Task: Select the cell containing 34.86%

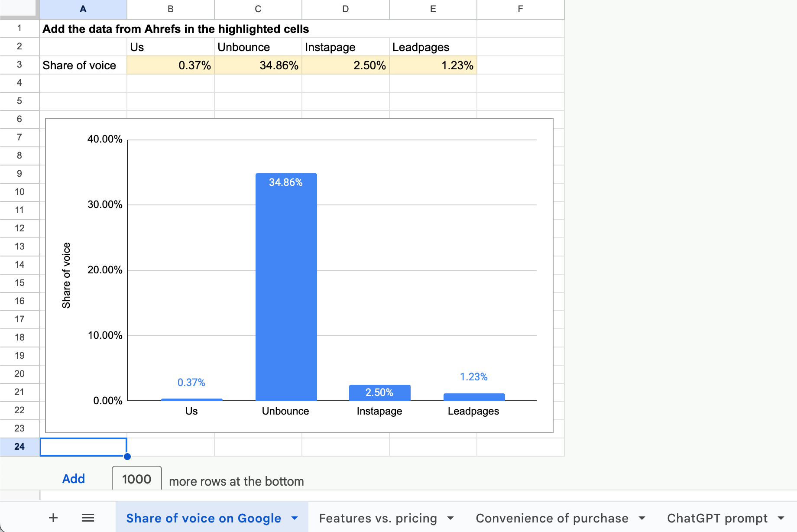Action: click(258, 65)
